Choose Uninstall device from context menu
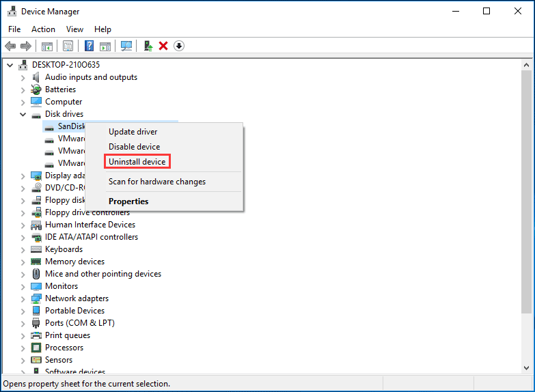The image size is (535, 392). click(x=137, y=162)
